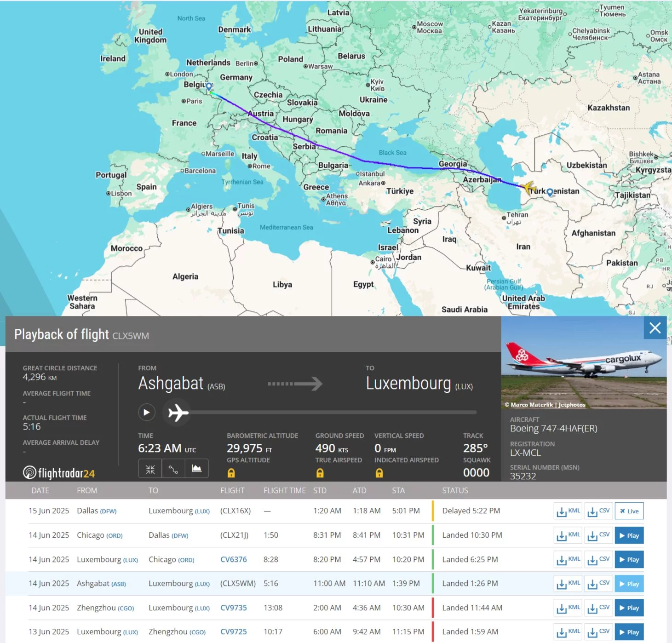Play the CLX21J Chicago to Dallas flight
The width and height of the screenshot is (672, 643).
629,535
